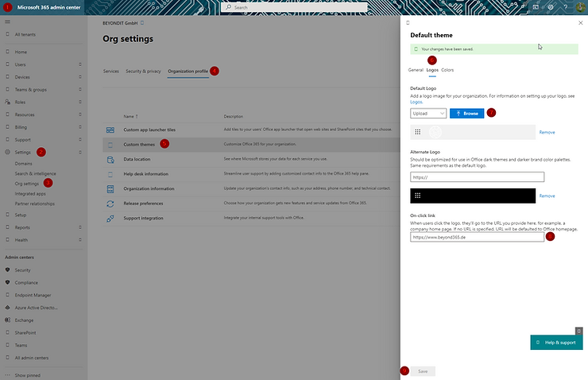
Task: Open the Security admin center shield icon
Action: pyautogui.click(x=8, y=269)
